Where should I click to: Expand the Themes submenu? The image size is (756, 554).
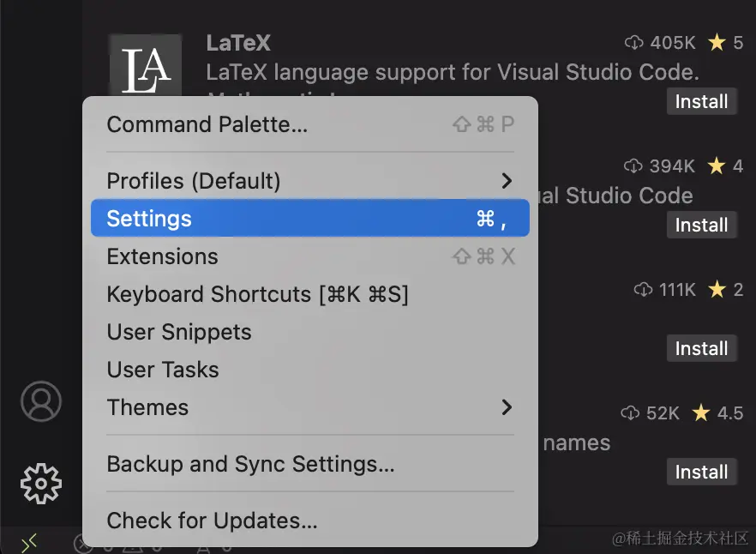pos(147,408)
